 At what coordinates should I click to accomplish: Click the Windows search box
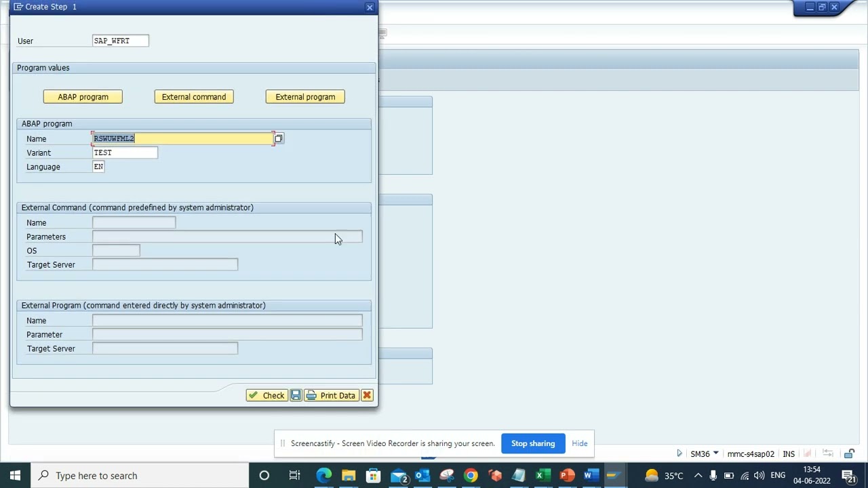141,476
